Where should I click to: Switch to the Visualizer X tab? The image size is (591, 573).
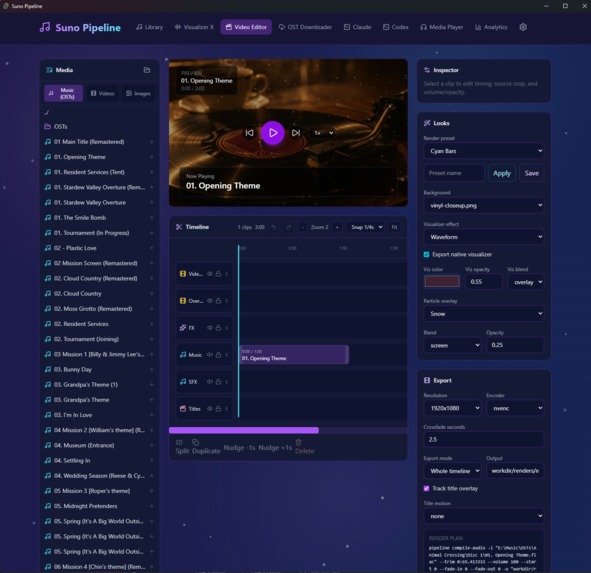pyautogui.click(x=194, y=27)
